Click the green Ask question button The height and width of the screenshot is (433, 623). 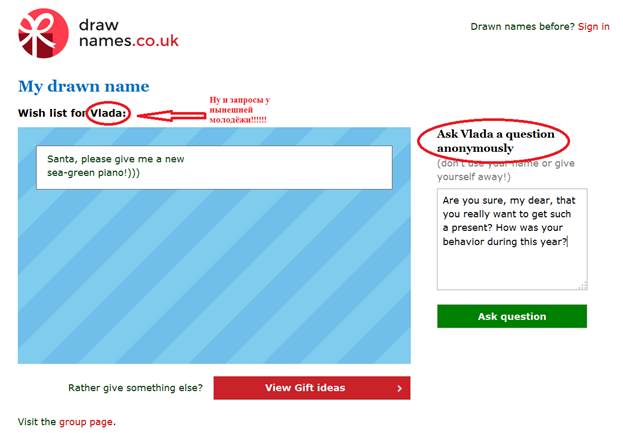point(512,316)
